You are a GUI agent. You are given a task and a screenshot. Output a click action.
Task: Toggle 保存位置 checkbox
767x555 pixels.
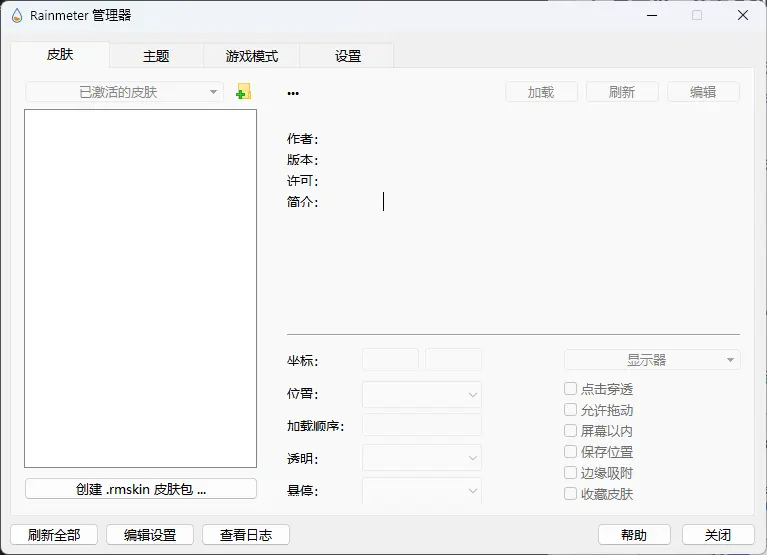[570, 452]
